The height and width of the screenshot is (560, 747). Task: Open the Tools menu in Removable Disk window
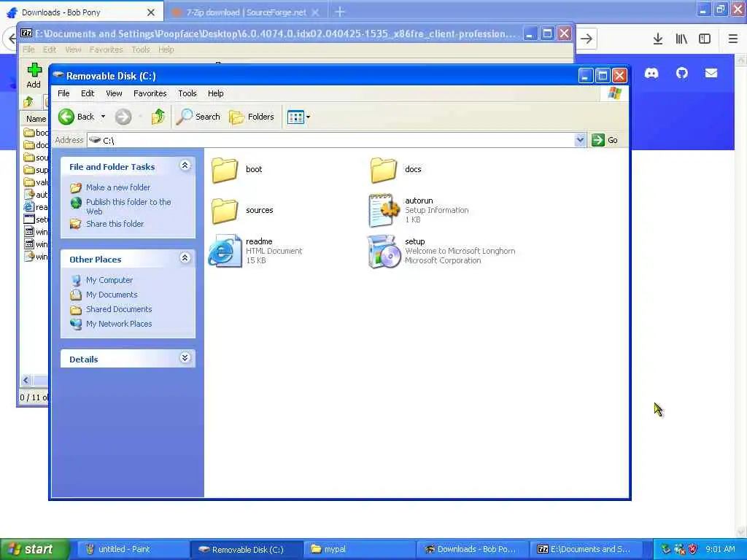pos(187,93)
